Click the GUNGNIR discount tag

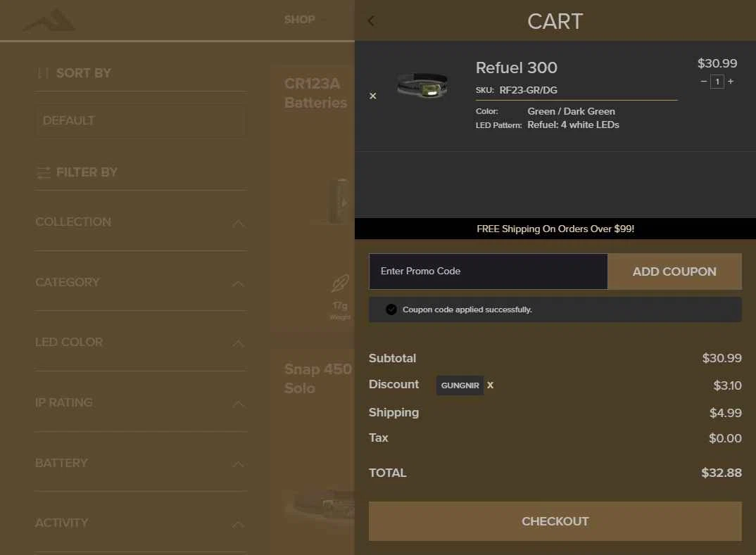pyautogui.click(x=460, y=385)
